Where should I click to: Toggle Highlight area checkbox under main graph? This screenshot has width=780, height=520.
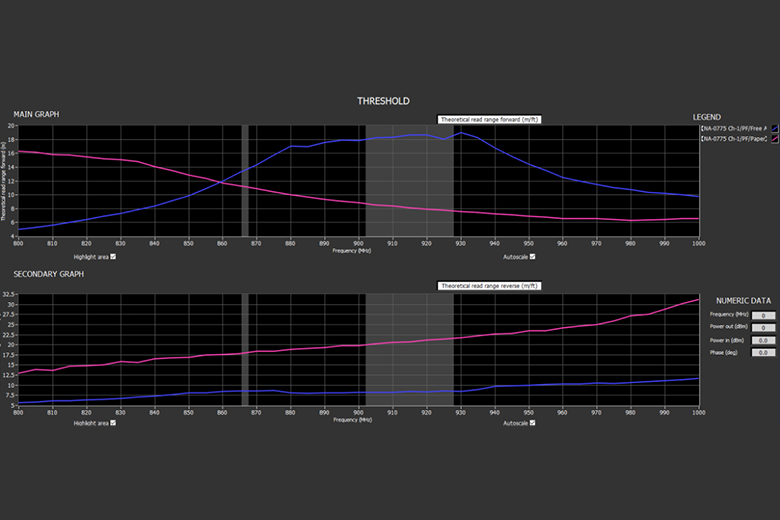[113, 257]
